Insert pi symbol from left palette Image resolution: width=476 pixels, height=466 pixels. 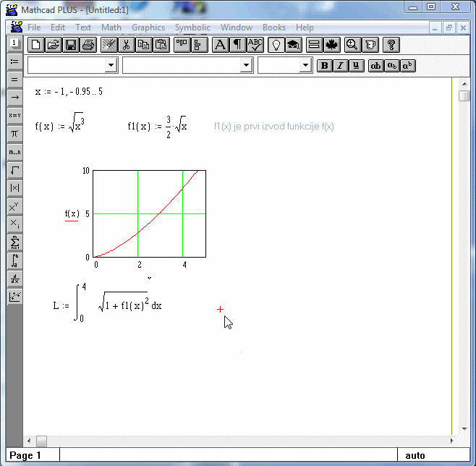tap(14, 134)
